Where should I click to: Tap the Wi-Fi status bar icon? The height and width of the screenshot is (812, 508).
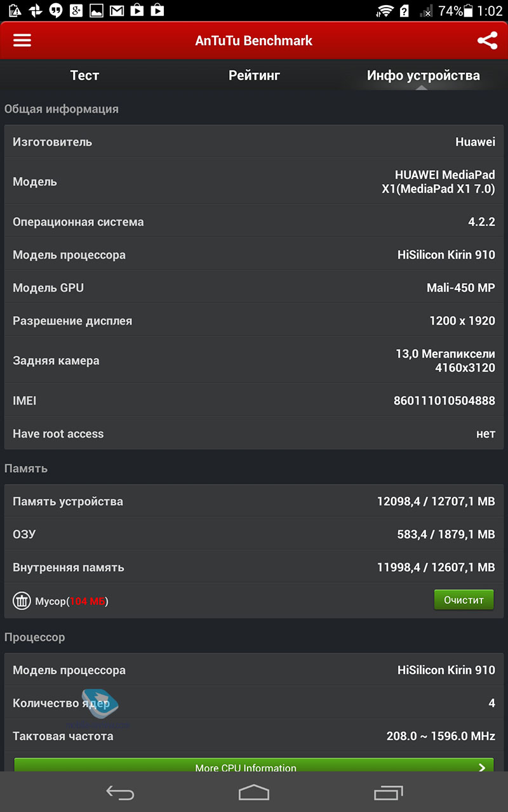point(385,11)
